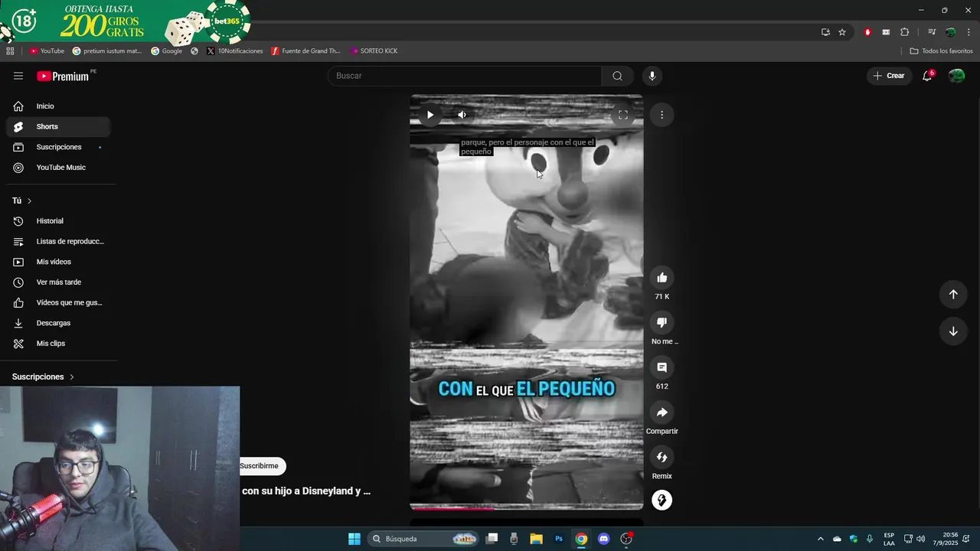Screen dimensions: 980x551
Task: Click the taskbar Búsqueda box
Action: (423, 539)
